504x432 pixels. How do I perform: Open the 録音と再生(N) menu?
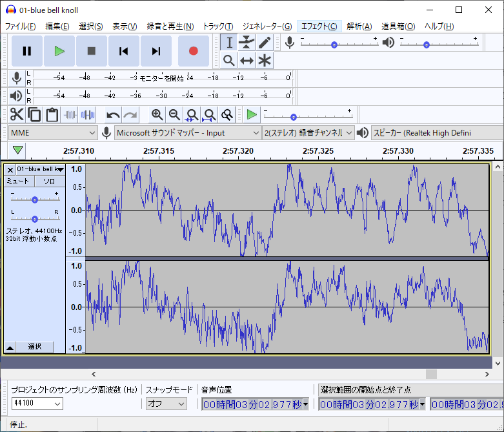tap(170, 26)
